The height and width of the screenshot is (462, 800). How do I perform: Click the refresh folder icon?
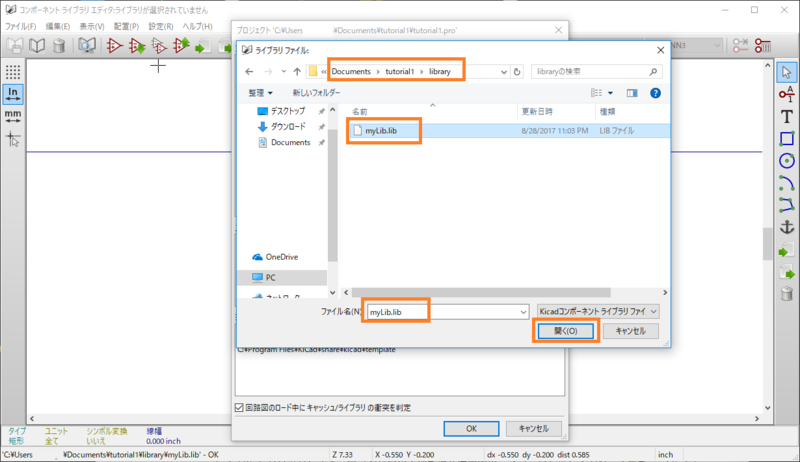(517, 72)
